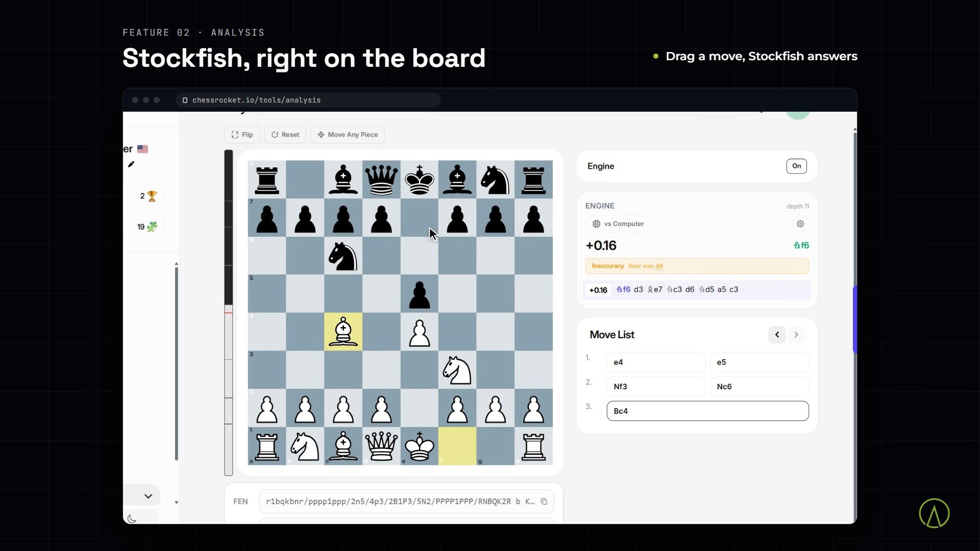The height and width of the screenshot is (551, 980).
Task: Open engine settings gear icon
Action: (x=800, y=224)
